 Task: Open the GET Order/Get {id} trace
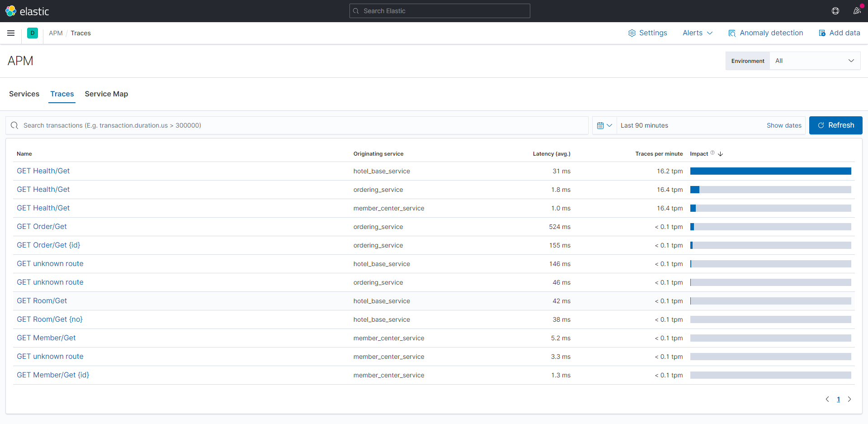click(x=48, y=245)
